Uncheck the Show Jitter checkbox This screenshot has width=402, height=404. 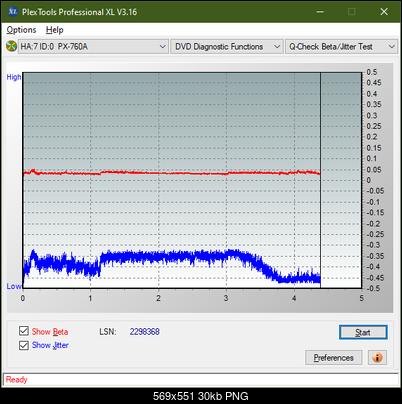24,345
